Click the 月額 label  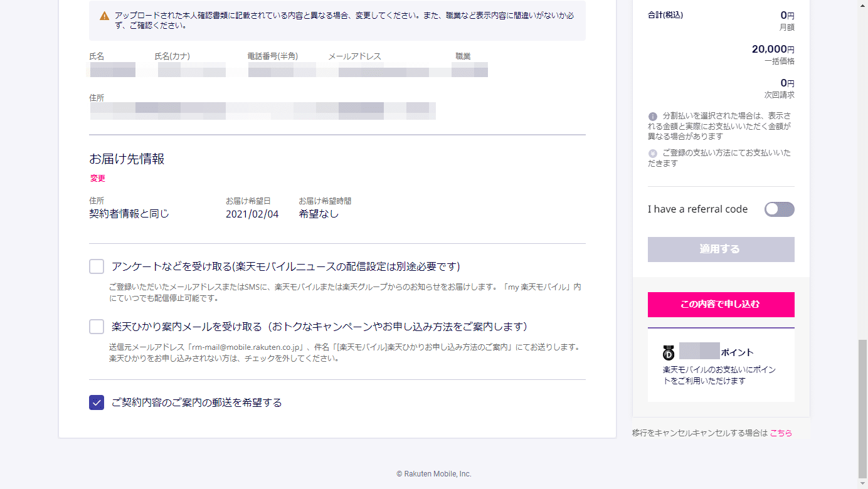point(787,28)
